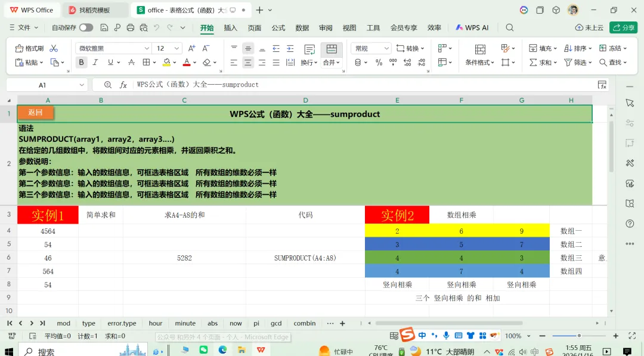This screenshot has width=644, height=356.
Task: Click the Format Painter (格式刷) tool
Action: (x=29, y=48)
